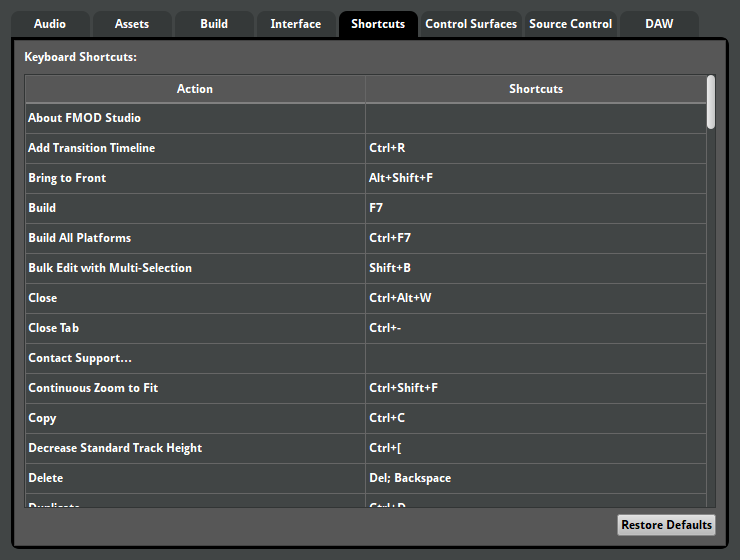Viewport: 740px width, 560px height.
Task: Click the empty shortcut cell for Contact Support
Action: click(536, 358)
